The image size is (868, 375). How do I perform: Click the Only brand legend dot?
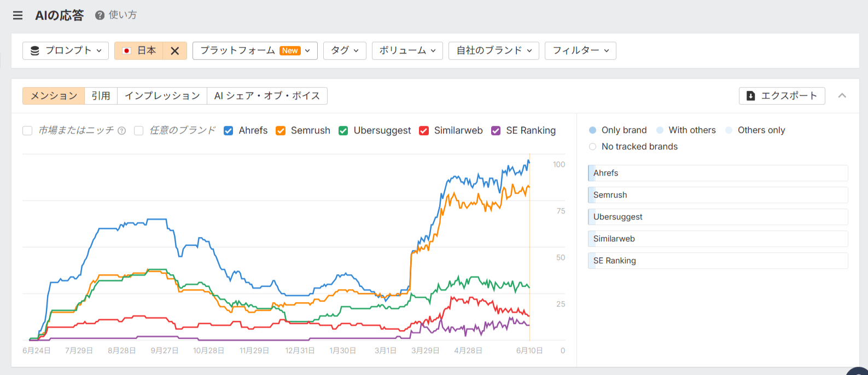click(x=592, y=130)
